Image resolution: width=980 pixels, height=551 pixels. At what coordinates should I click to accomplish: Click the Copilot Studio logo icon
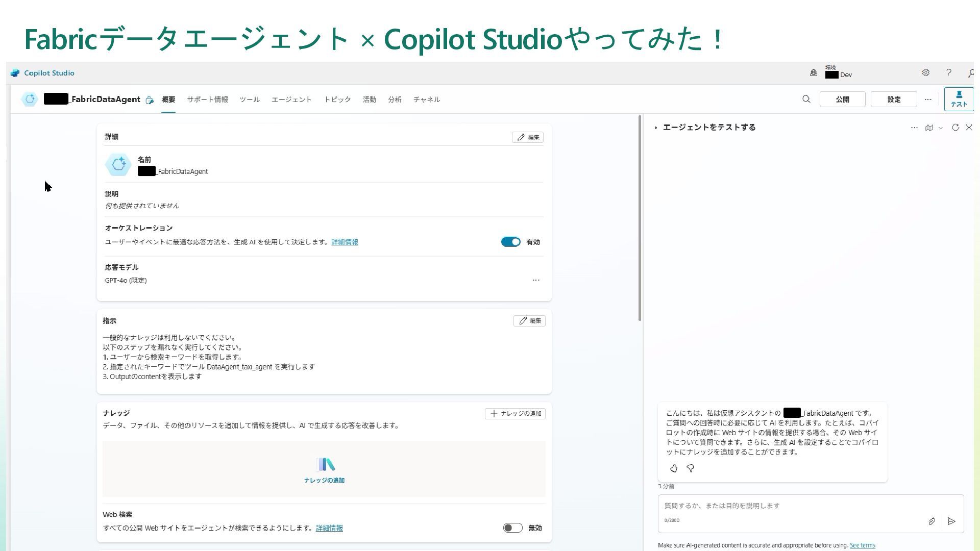pyautogui.click(x=15, y=73)
